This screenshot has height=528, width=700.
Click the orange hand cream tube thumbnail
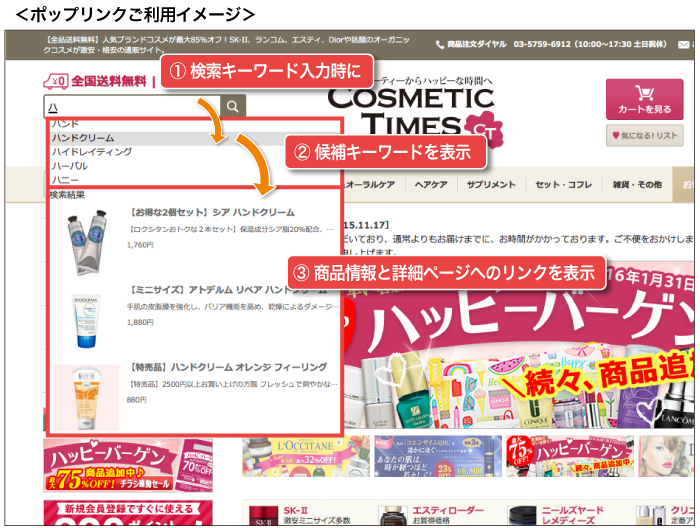pyautogui.click(x=86, y=398)
